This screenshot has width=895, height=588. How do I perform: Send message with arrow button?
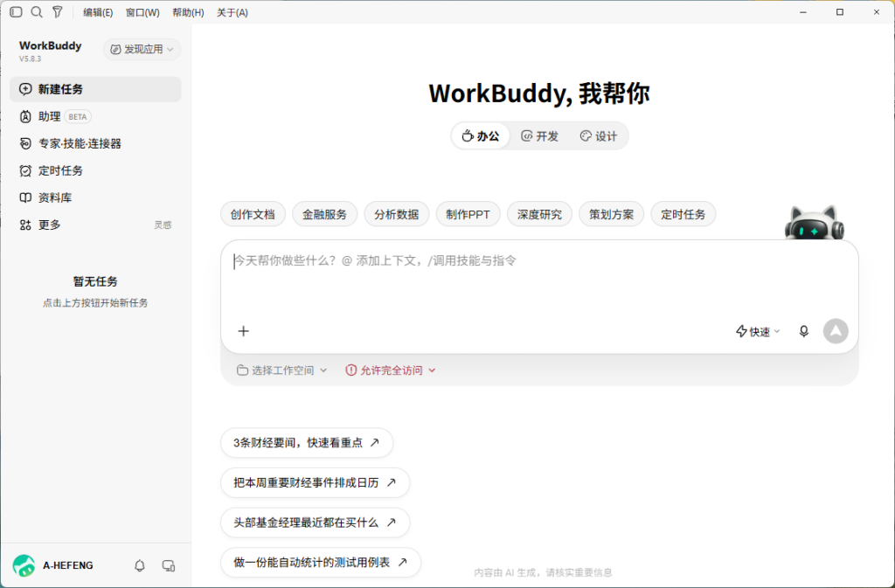[x=836, y=331]
